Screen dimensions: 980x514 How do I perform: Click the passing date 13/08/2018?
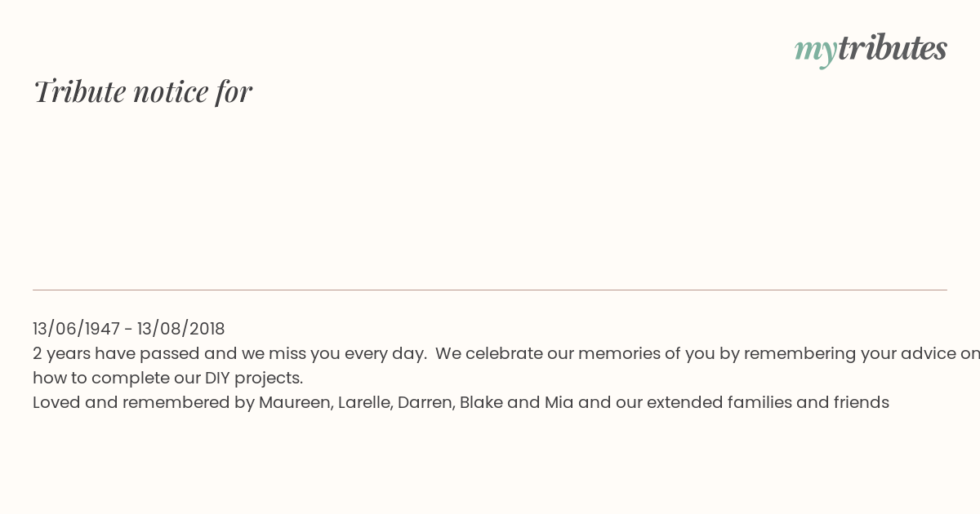tap(181, 329)
